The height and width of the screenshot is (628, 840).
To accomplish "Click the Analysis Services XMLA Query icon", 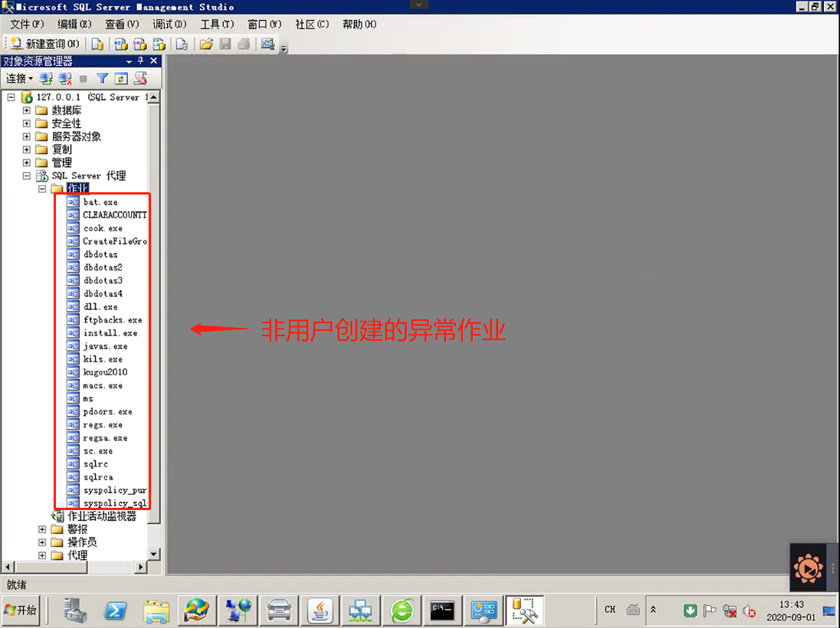I will (159, 44).
